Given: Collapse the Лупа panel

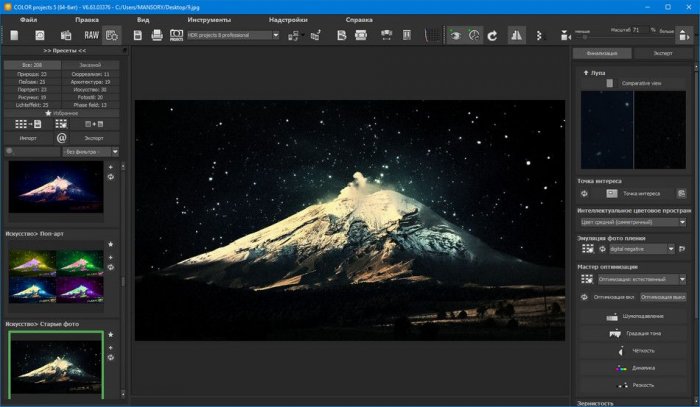Looking at the screenshot, I should coord(585,73).
